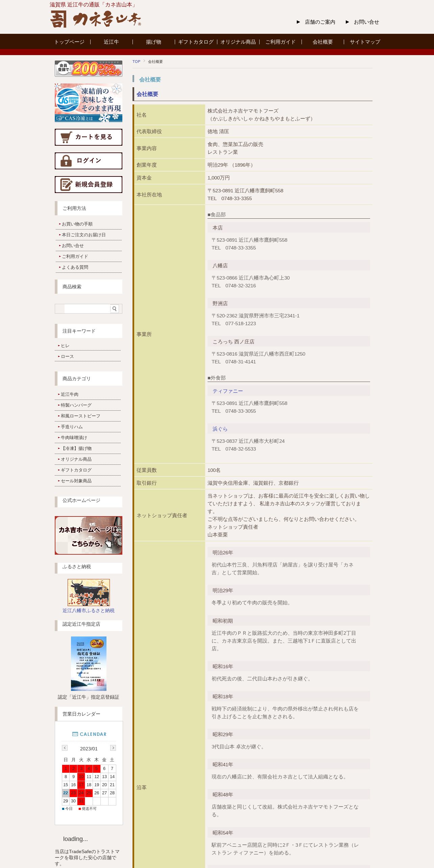Open category 牛肉味噌漬け

74,438
